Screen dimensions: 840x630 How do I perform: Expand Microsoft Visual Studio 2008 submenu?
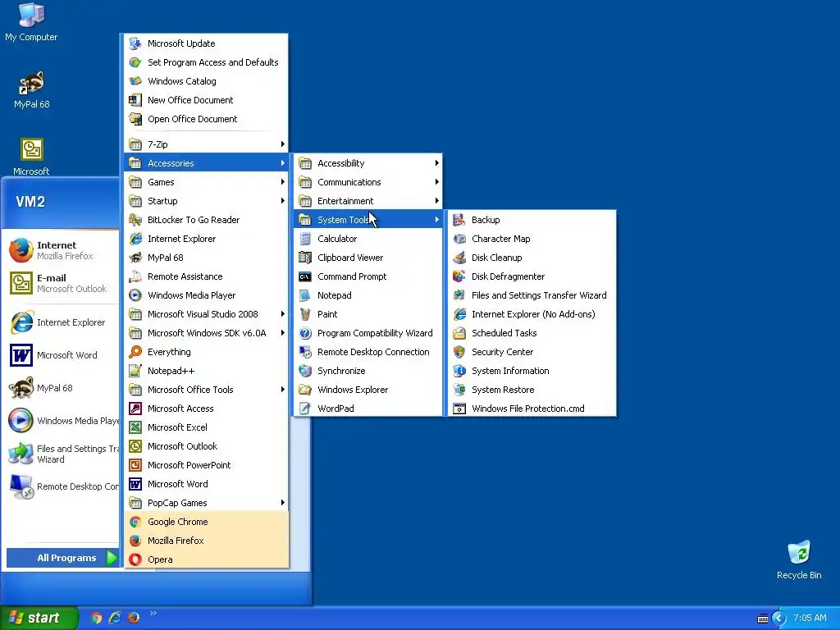(206, 314)
